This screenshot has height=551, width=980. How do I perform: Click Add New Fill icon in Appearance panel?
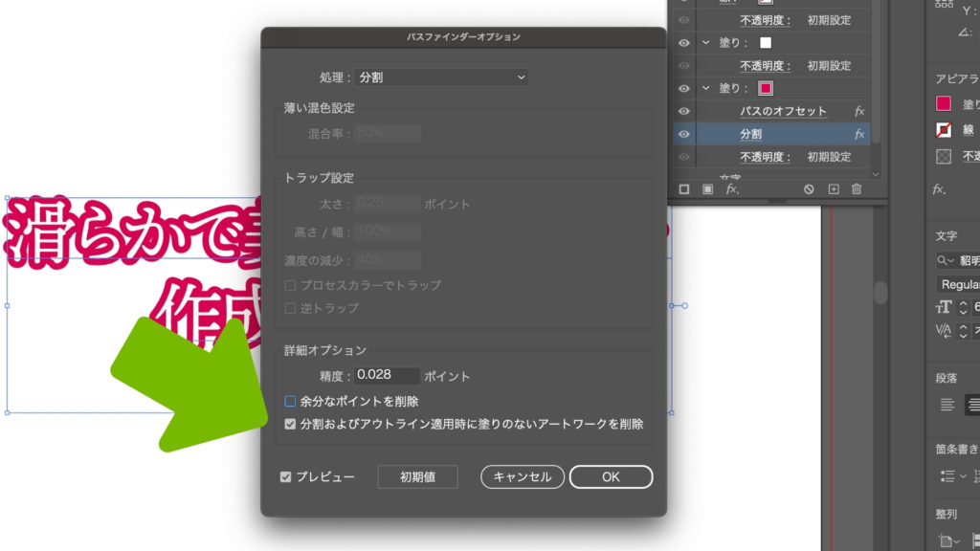point(707,189)
